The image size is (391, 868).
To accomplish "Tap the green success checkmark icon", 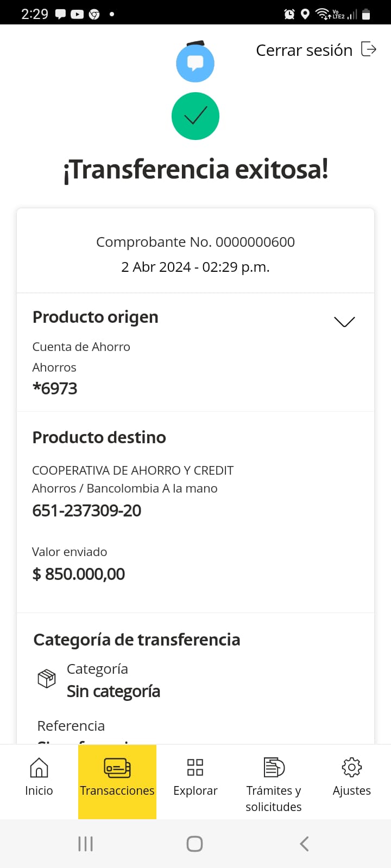I will tap(195, 116).
